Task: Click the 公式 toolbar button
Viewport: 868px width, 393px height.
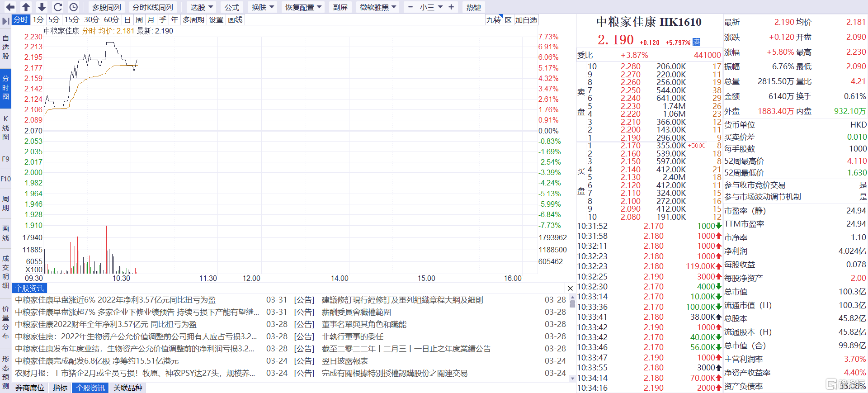Action: click(x=232, y=7)
